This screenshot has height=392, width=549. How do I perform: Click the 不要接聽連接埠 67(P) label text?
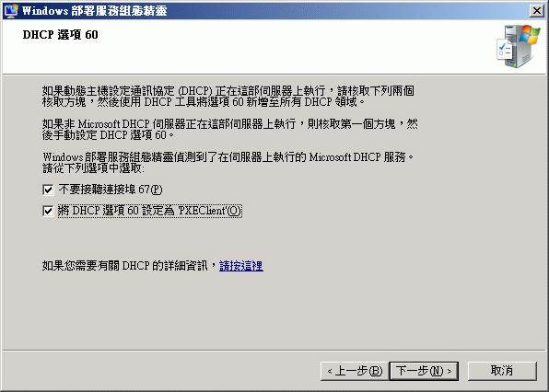[x=111, y=190]
